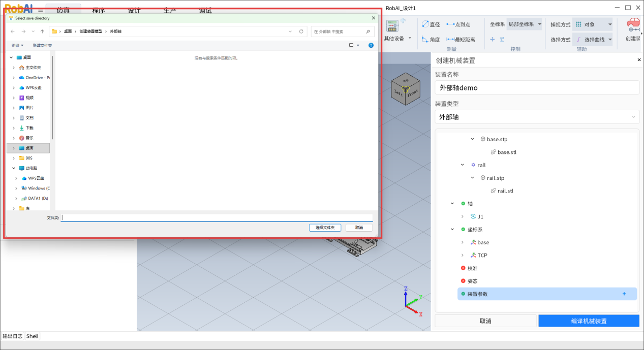Click the 选择文件夹 button

(x=325, y=228)
